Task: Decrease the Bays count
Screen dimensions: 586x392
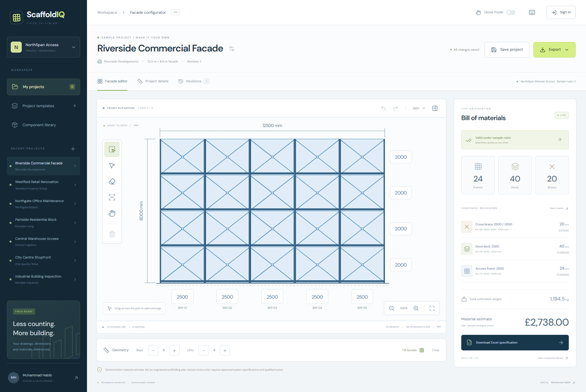Action: [x=153, y=350]
